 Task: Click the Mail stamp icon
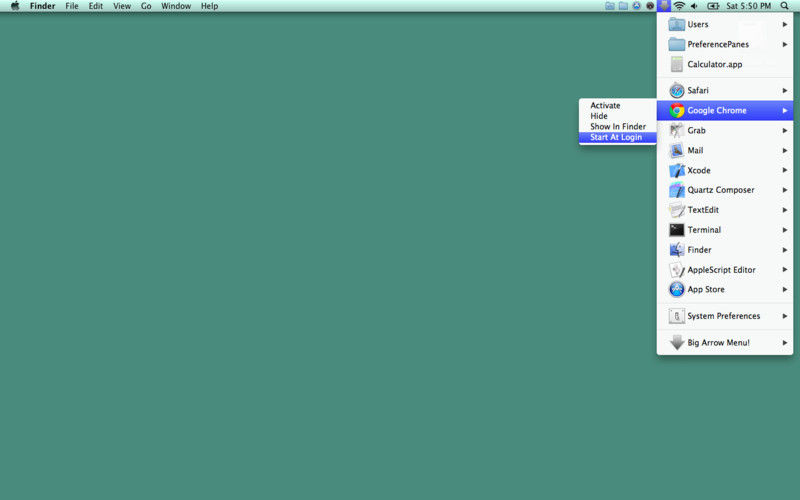[x=677, y=150]
